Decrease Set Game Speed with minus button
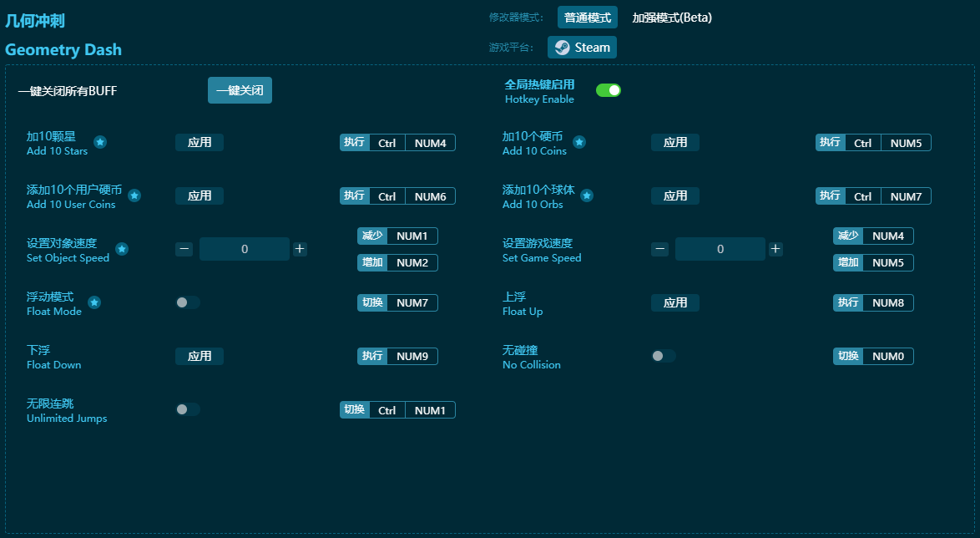The height and width of the screenshot is (538, 980). click(x=659, y=249)
